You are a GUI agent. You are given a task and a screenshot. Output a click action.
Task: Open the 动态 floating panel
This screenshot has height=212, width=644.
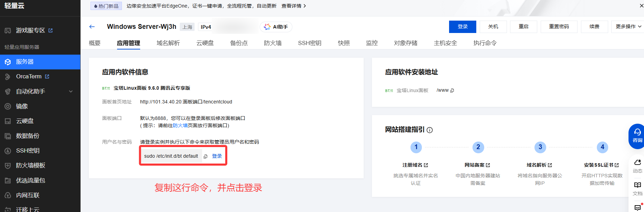[x=637, y=166]
